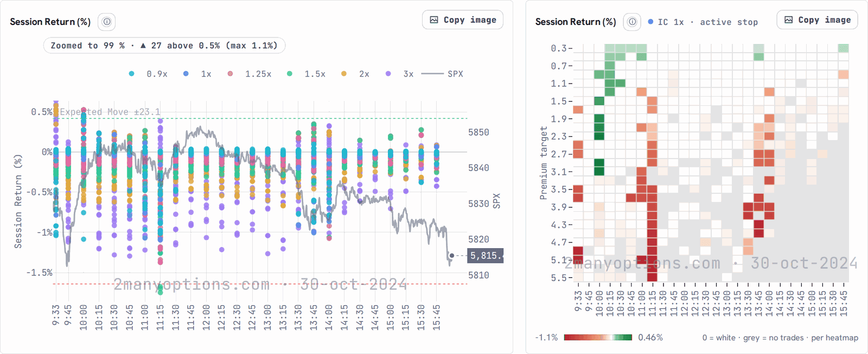The height and width of the screenshot is (354, 868).
Task: Click the 'Premium target' axis title
Action: tap(544, 163)
